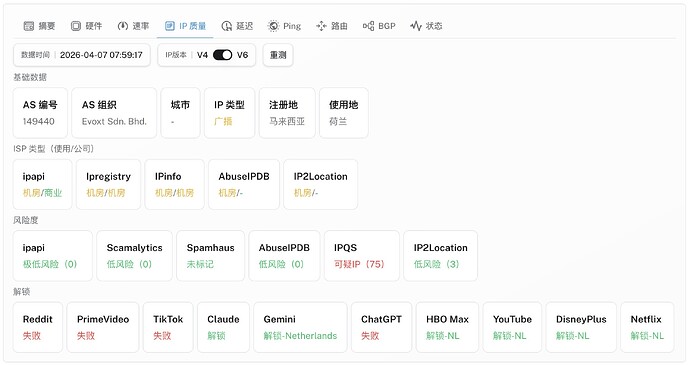Click the IPQS 可疑IP (75) card
Image resolution: width=690 pixels, height=365 pixels.
[x=362, y=255]
